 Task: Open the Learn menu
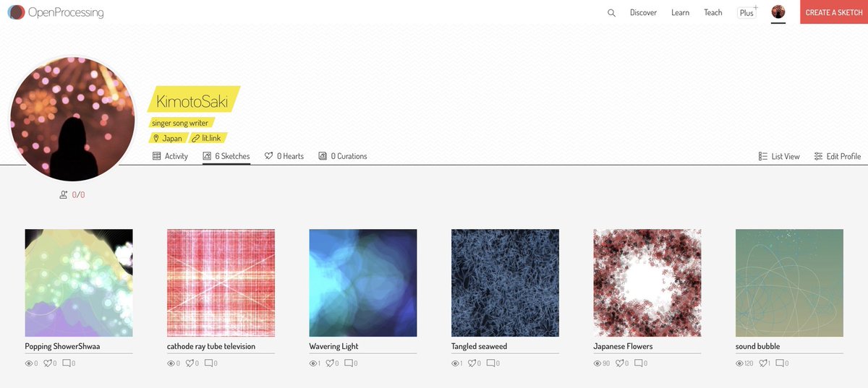click(680, 12)
